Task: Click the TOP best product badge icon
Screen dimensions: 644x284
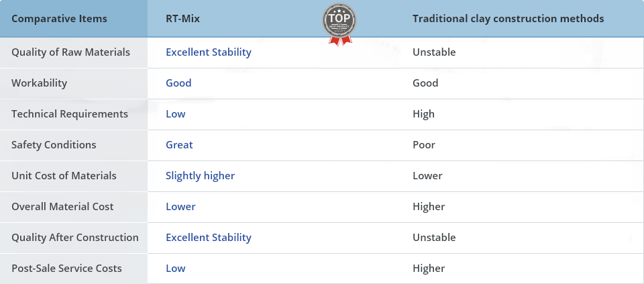Action: pyautogui.click(x=339, y=24)
